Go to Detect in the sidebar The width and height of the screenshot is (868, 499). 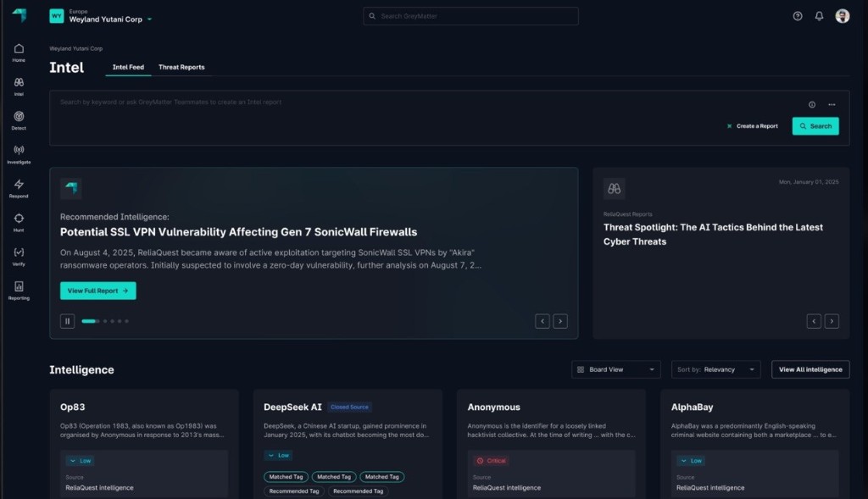[x=19, y=120]
